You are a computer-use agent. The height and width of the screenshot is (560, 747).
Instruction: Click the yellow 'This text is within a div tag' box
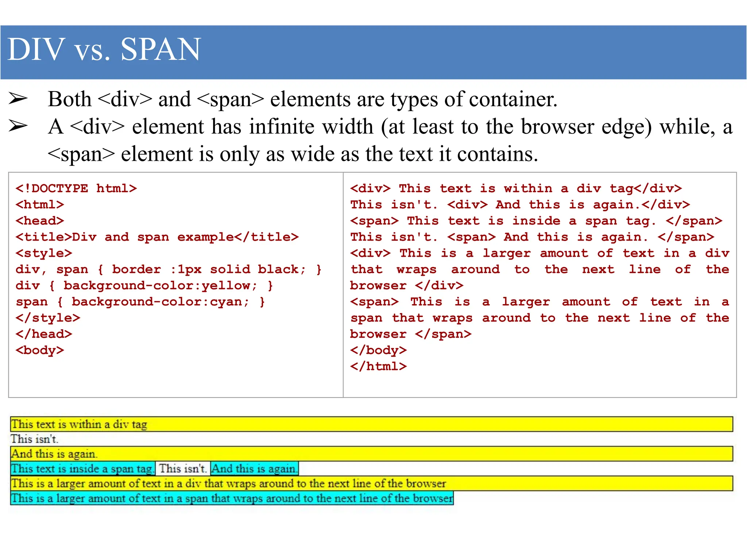pos(372,424)
